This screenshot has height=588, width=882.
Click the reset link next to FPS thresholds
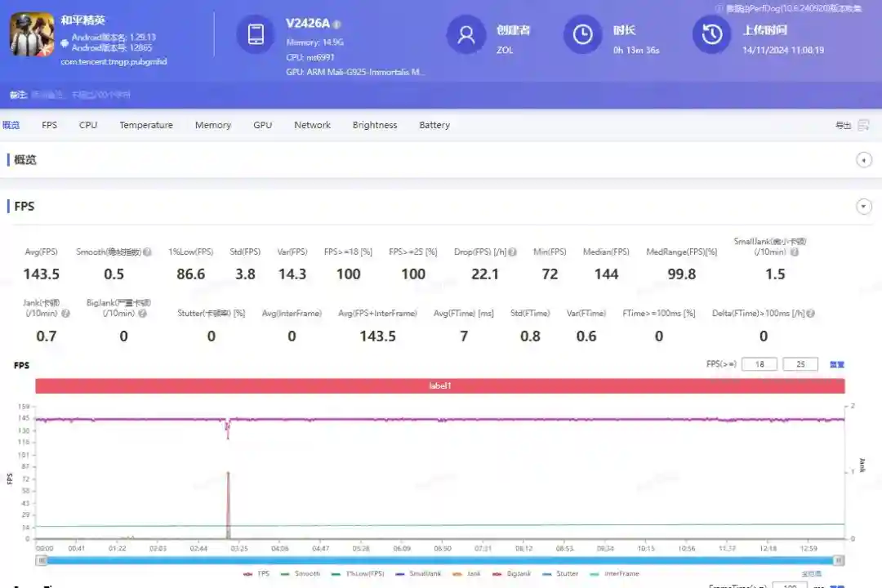coord(836,364)
